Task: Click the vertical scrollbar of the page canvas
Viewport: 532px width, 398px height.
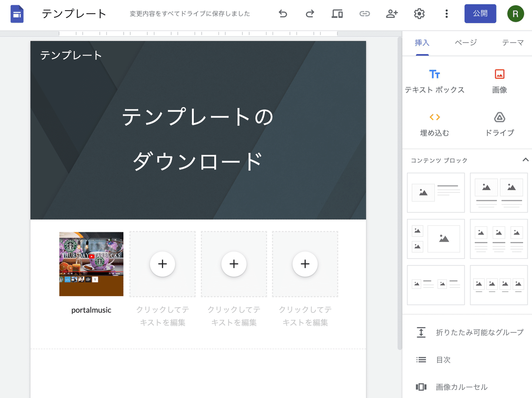Action: (399, 193)
